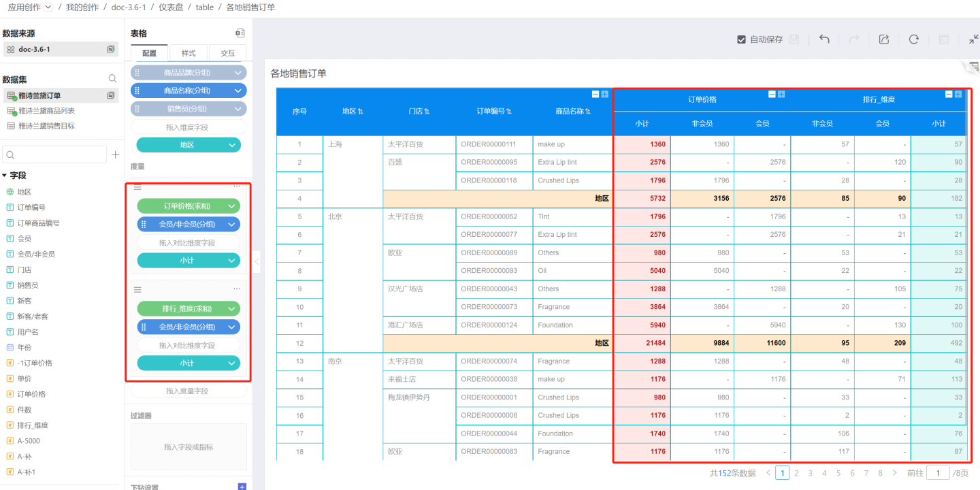This screenshot has width=980, height=490.
Task: Click the plus icon next to field search
Action: 116,155
